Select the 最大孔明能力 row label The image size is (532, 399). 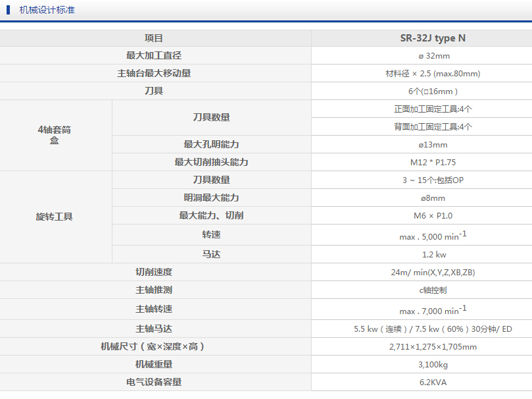[212, 144]
